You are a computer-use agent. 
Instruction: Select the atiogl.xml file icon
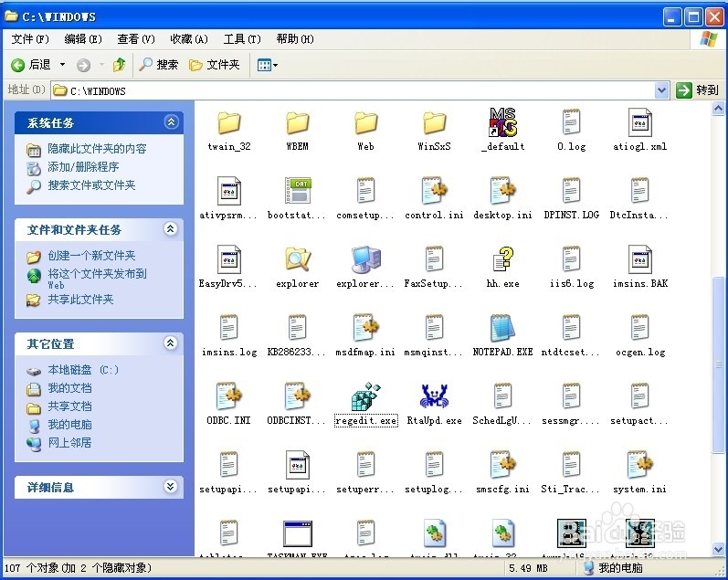[x=639, y=122]
